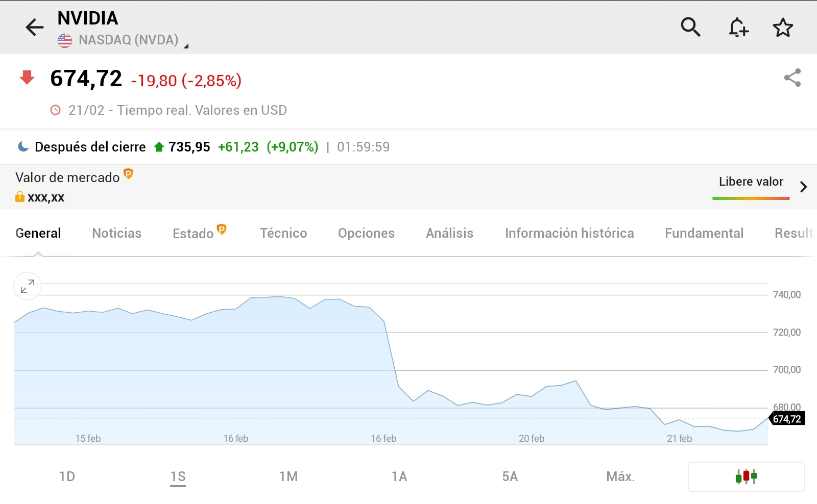817x504 pixels.
Task: Tap the 740,00 price axis label
Action: click(787, 294)
